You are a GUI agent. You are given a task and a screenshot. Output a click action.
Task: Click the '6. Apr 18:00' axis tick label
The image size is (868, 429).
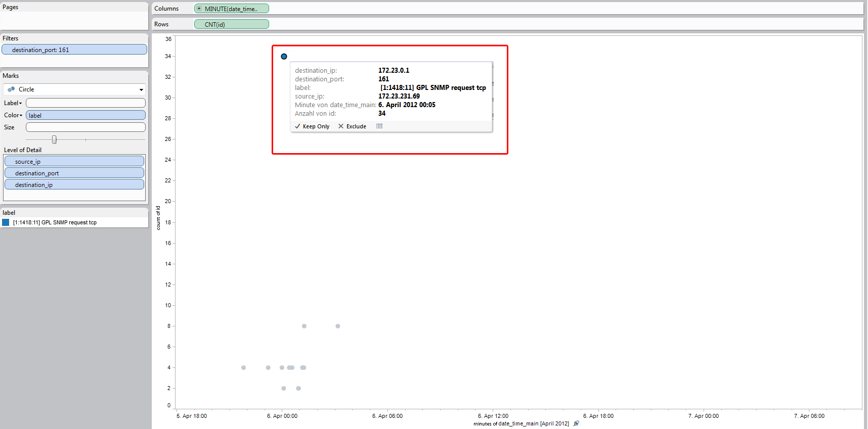(598, 416)
